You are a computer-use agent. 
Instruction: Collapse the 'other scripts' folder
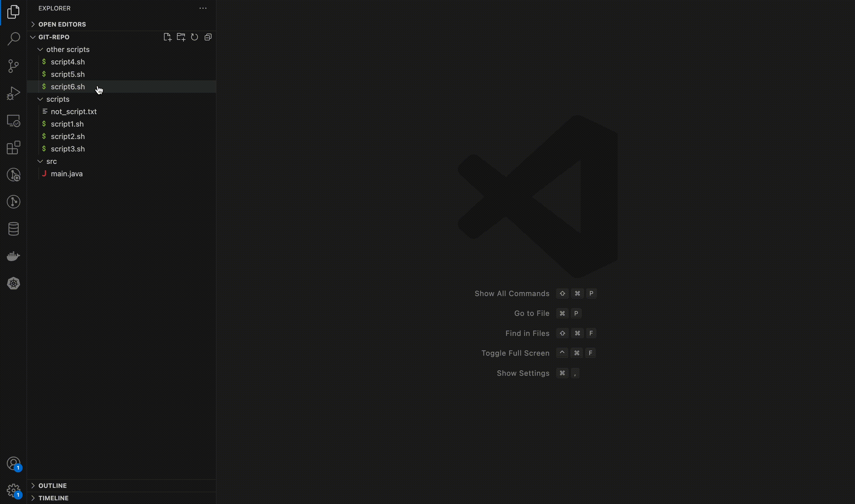point(68,50)
